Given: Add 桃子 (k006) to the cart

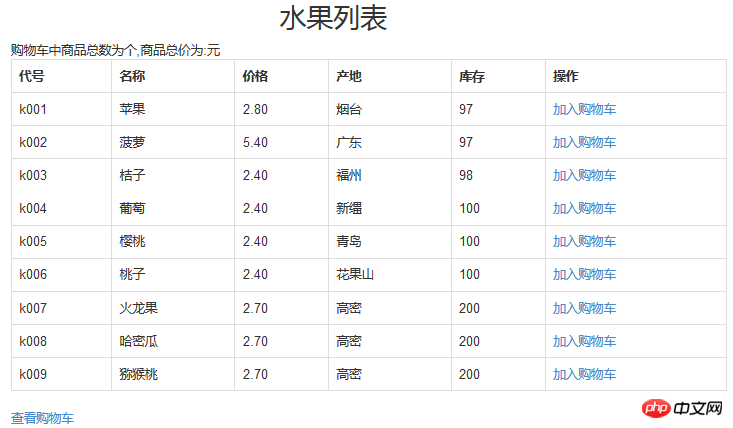Looking at the screenshot, I should 584,274.
